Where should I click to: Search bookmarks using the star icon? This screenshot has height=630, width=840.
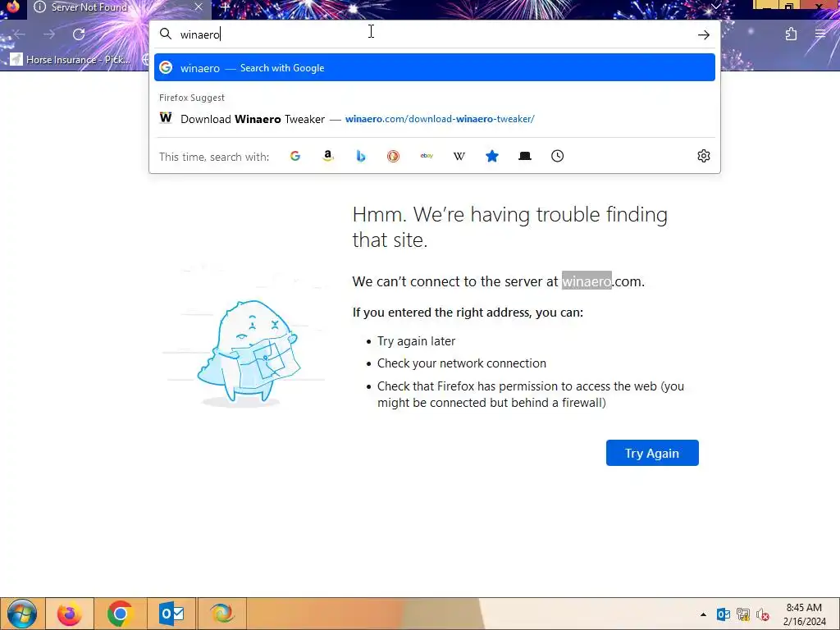[492, 156]
